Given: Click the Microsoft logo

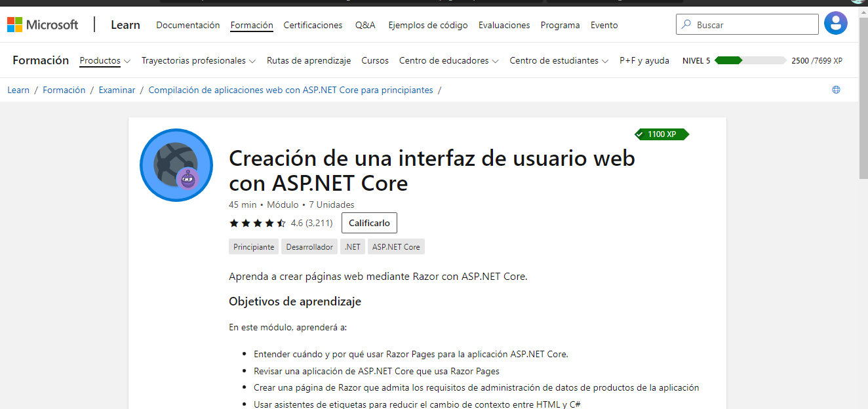Looking at the screenshot, I should click(x=43, y=25).
